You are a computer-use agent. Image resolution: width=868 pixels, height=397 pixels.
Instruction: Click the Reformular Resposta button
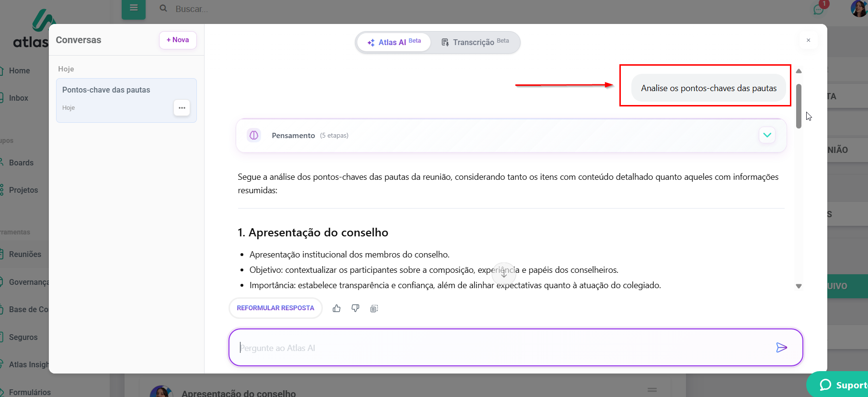pyautogui.click(x=275, y=308)
